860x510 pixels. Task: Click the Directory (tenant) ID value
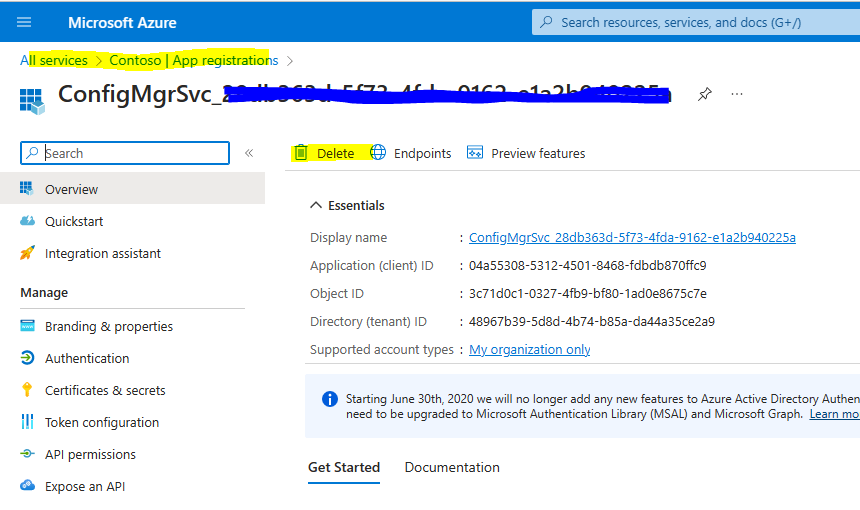(x=592, y=321)
